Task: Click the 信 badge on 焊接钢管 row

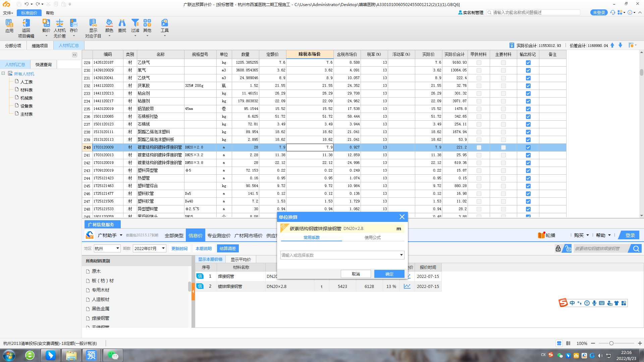Action: point(200,276)
